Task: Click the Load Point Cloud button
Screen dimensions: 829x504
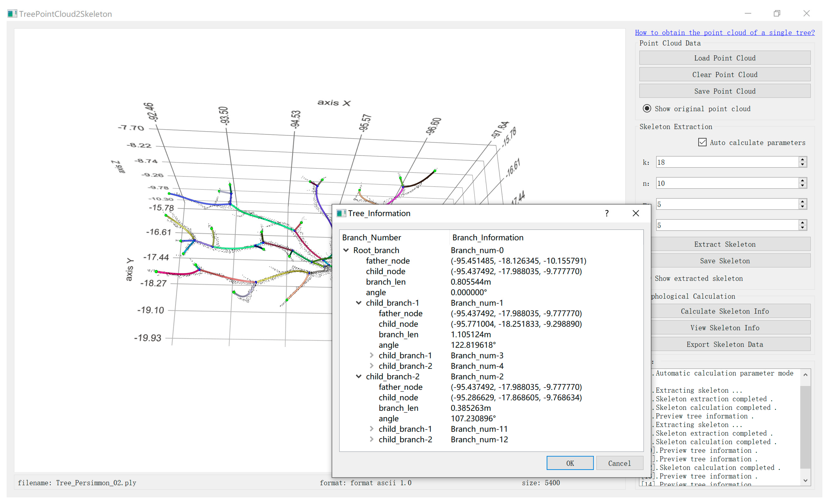Action: pos(725,58)
